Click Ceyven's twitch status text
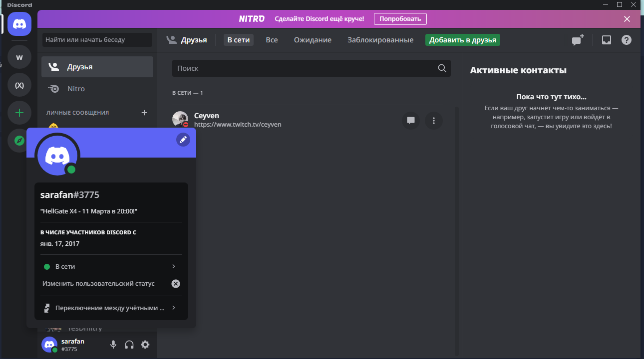This screenshot has width=644, height=359. [238, 125]
